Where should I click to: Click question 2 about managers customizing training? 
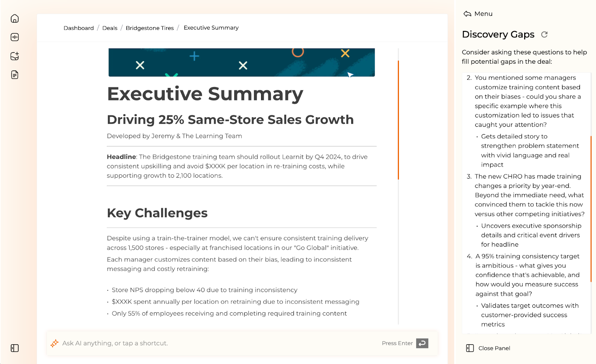pyautogui.click(x=527, y=101)
